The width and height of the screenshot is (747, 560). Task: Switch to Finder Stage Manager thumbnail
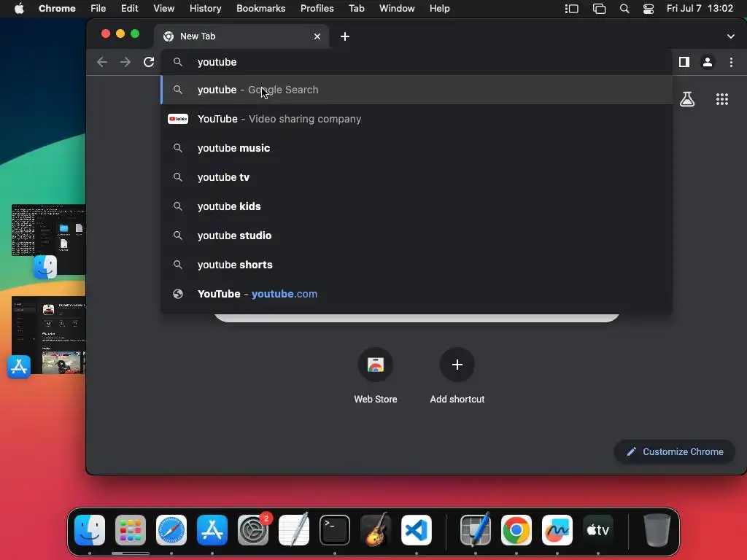(48, 241)
